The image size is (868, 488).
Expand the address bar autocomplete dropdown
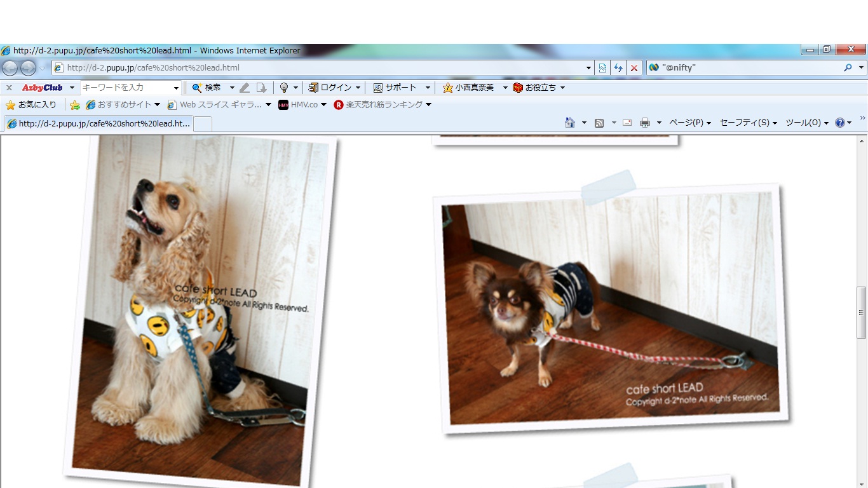[588, 68]
